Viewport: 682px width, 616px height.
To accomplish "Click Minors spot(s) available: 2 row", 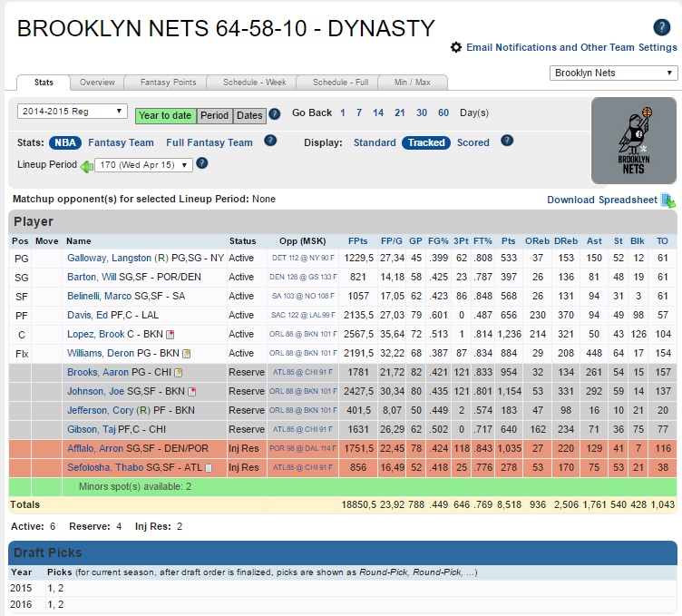I will pos(343,487).
